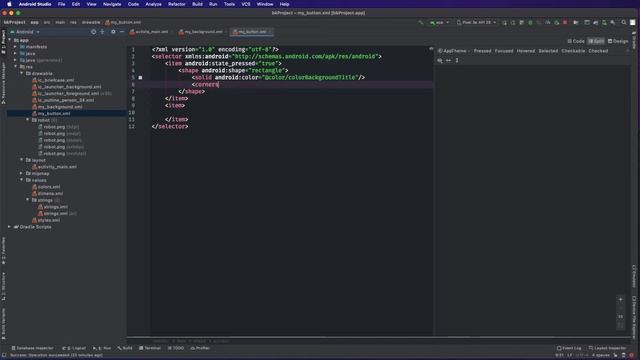Expand the manifests folder
The image size is (640, 360).
[x=16, y=47]
